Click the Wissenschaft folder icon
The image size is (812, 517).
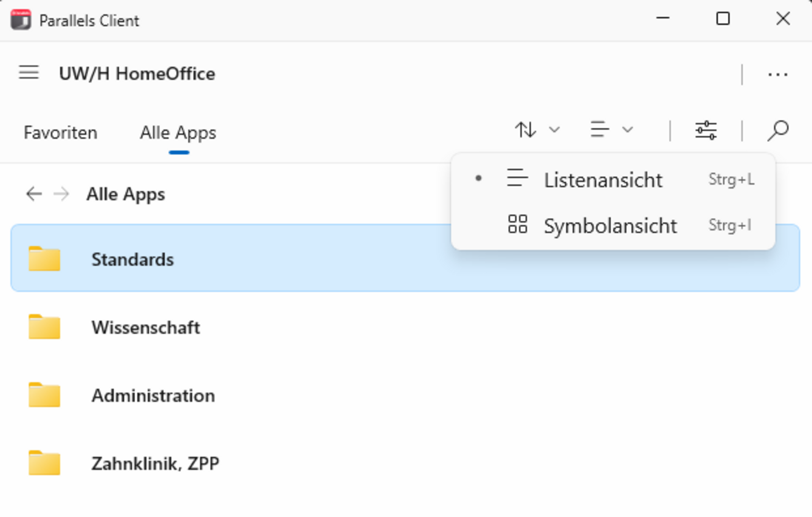(44, 326)
